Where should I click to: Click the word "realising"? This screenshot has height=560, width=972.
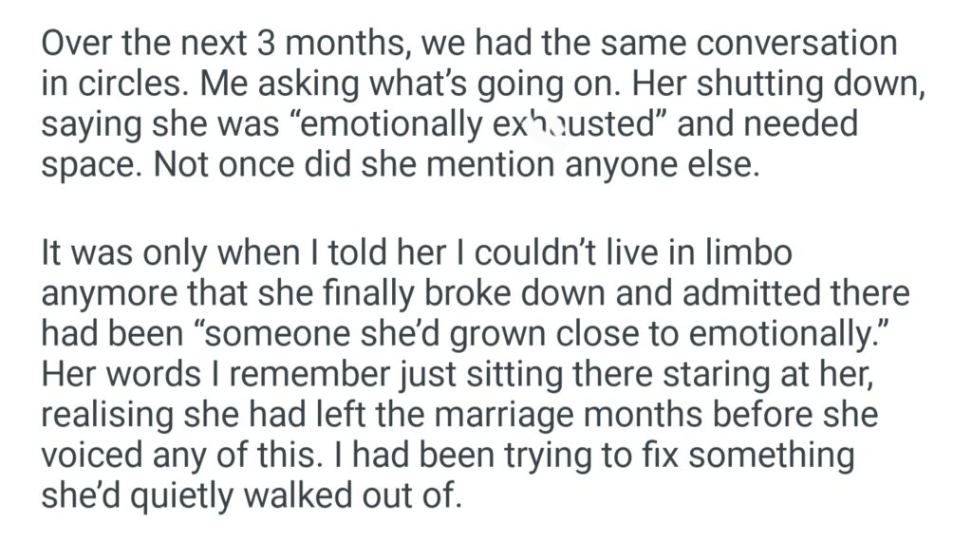click(108, 415)
